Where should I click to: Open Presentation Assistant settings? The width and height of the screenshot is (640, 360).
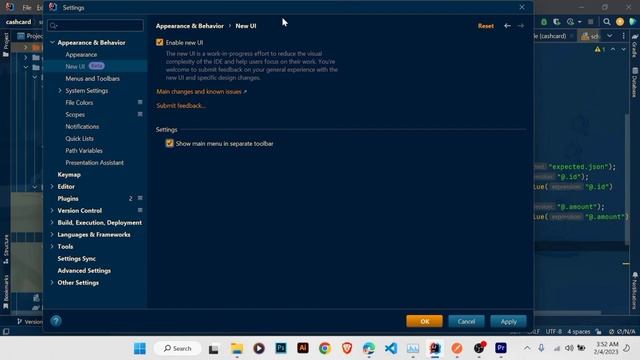pos(95,162)
